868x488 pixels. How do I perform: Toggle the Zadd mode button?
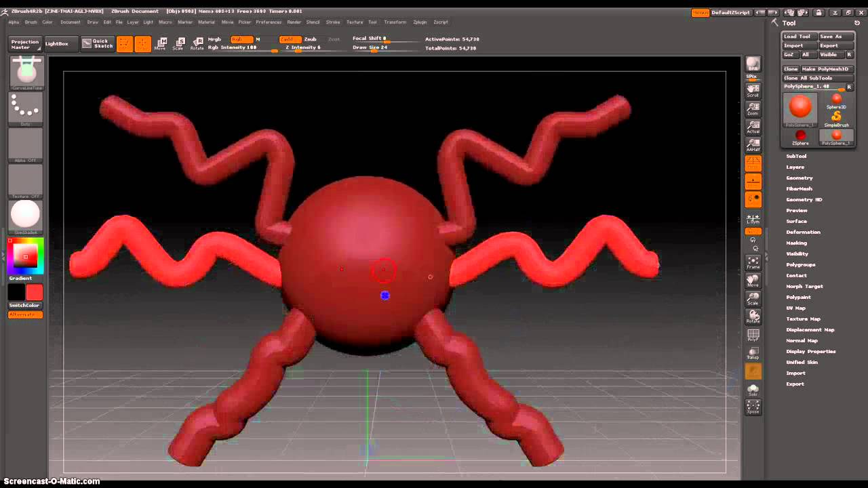(290, 39)
